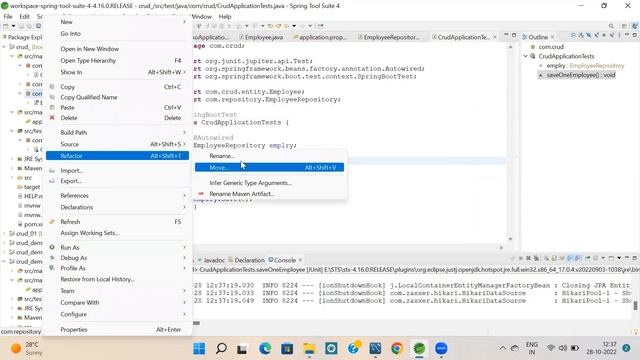Choose Move... from Refactor submenu
Screen dimensions: 640x360
[x=269, y=167]
